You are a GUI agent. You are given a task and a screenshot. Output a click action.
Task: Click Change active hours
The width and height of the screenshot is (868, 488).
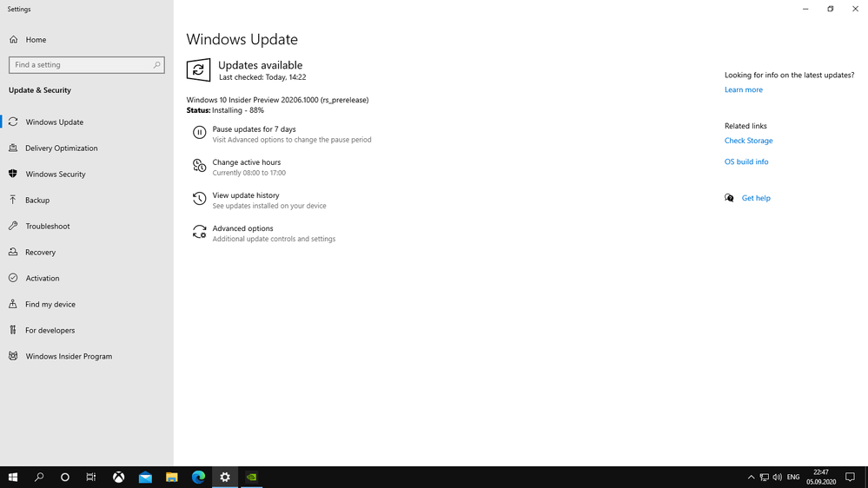click(x=247, y=162)
